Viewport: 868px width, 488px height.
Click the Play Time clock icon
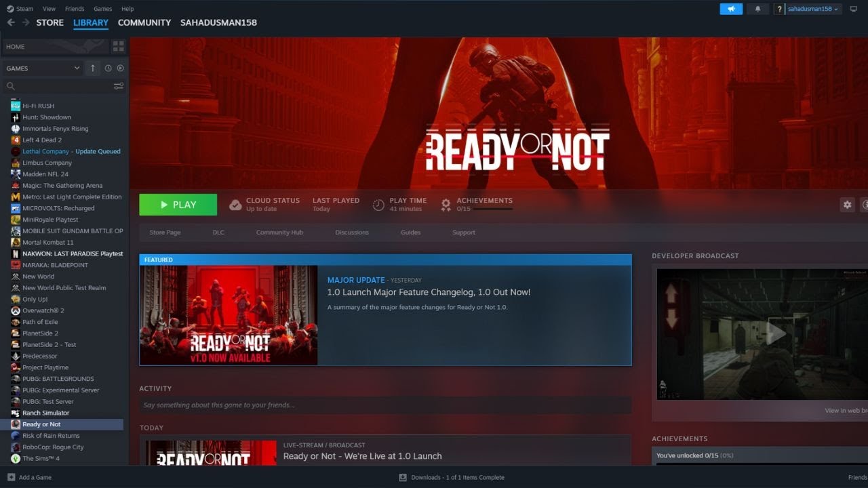click(378, 205)
